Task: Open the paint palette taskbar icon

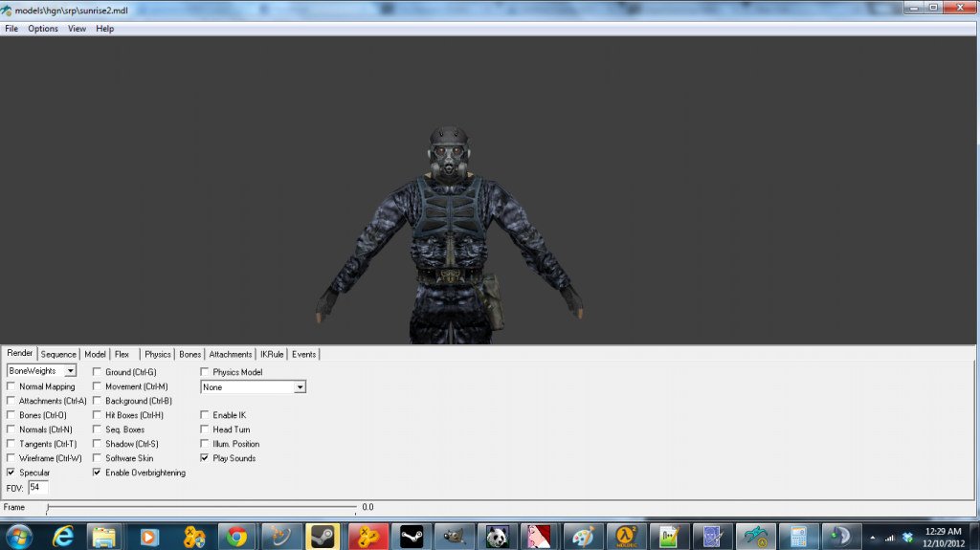Action: [x=583, y=537]
